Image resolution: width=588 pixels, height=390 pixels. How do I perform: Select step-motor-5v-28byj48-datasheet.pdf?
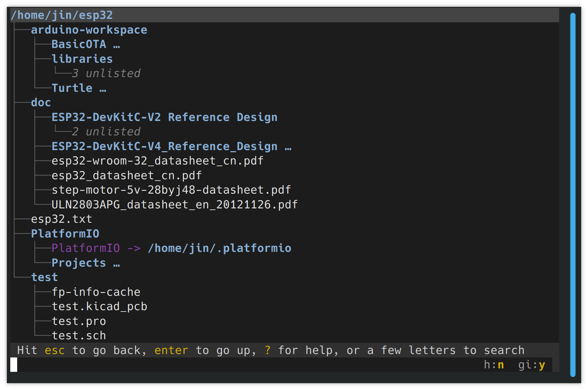click(171, 190)
